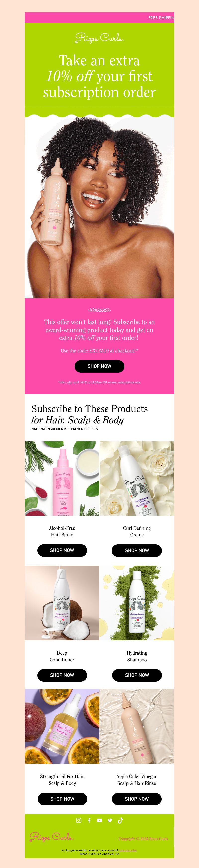The image size is (199, 868).
Task: Open the Facebook icon in footer
Action: click(89, 820)
